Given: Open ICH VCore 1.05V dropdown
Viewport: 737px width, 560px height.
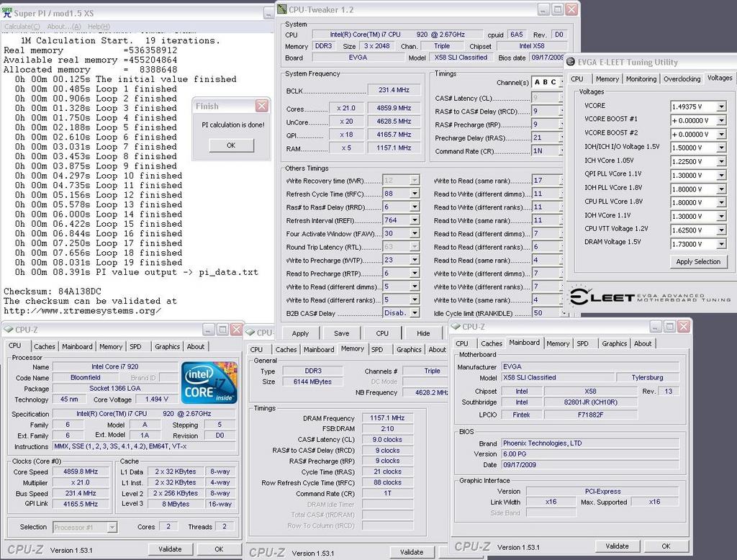Looking at the screenshot, I should click(721, 161).
